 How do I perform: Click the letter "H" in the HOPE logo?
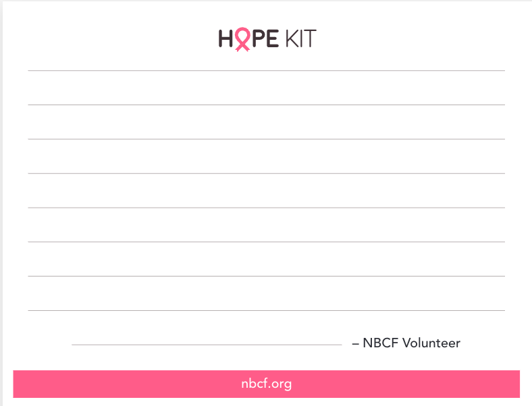coord(225,39)
